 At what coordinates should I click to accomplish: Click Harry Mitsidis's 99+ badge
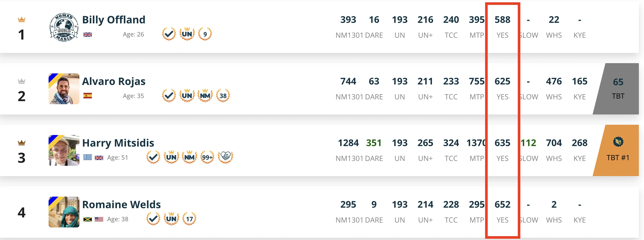click(207, 157)
